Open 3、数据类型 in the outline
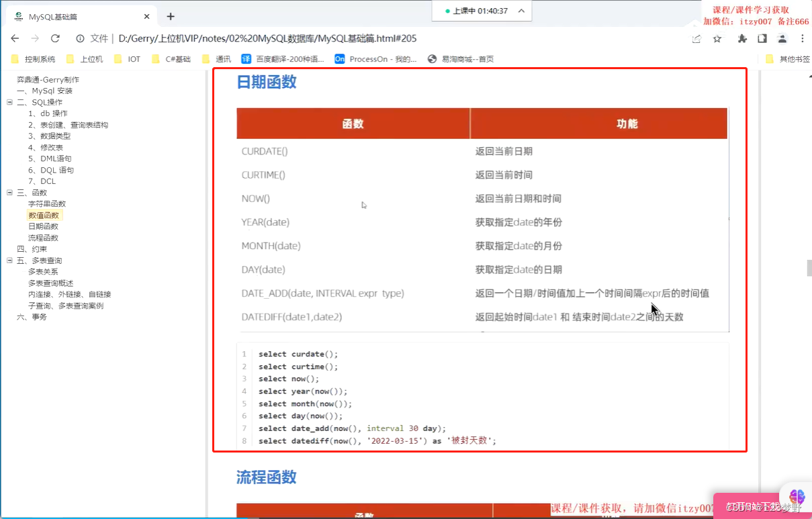 pos(49,136)
